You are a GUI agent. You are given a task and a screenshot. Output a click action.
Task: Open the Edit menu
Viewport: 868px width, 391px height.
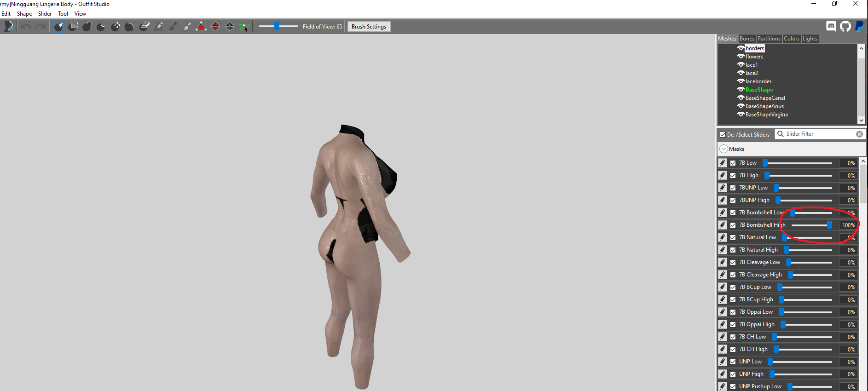coord(6,14)
